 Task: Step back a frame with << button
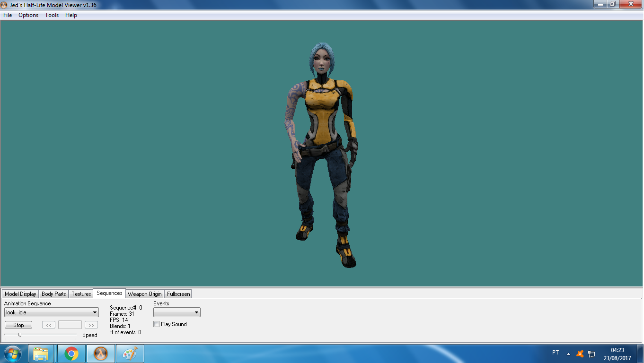(x=49, y=325)
